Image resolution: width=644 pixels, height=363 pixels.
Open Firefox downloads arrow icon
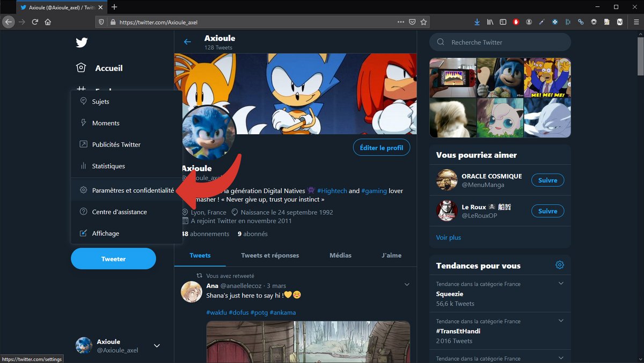477,22
